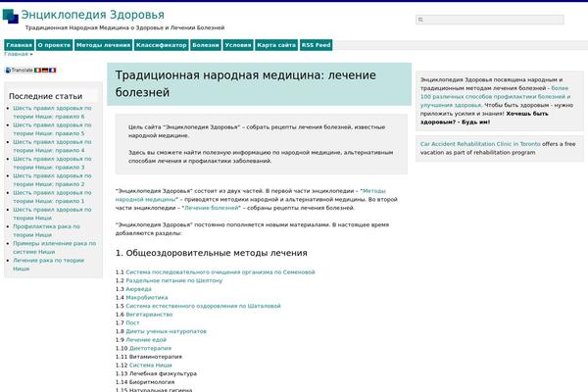Click the 1.11 Витаминотерапия list entry
Viewport: 588px width, 392px height.
pyautogui.click(x=149, y=357)
